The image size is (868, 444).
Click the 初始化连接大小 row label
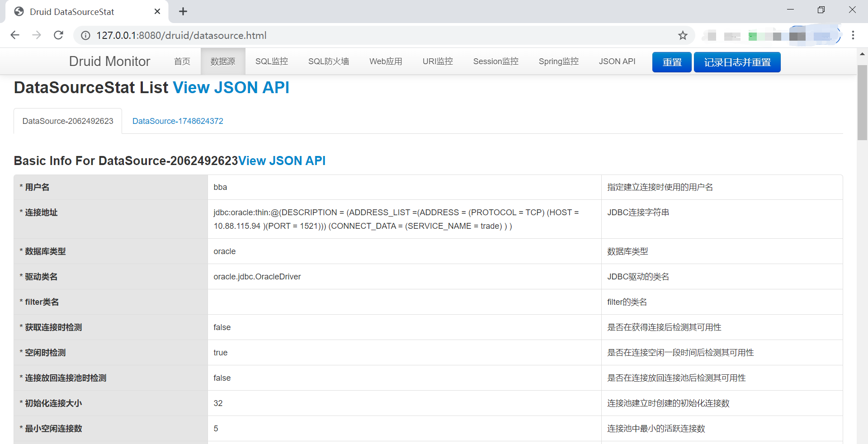pyautogui.click(x=51, y=403)
